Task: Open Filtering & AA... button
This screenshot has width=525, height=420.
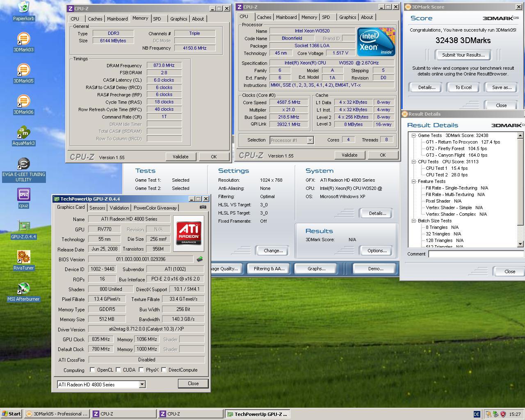Action: 269,269
